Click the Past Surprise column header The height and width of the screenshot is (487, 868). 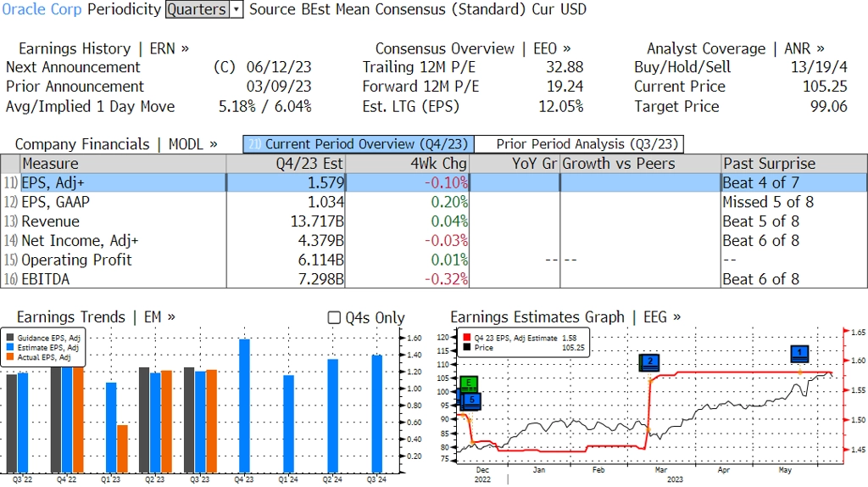(794, 164)
